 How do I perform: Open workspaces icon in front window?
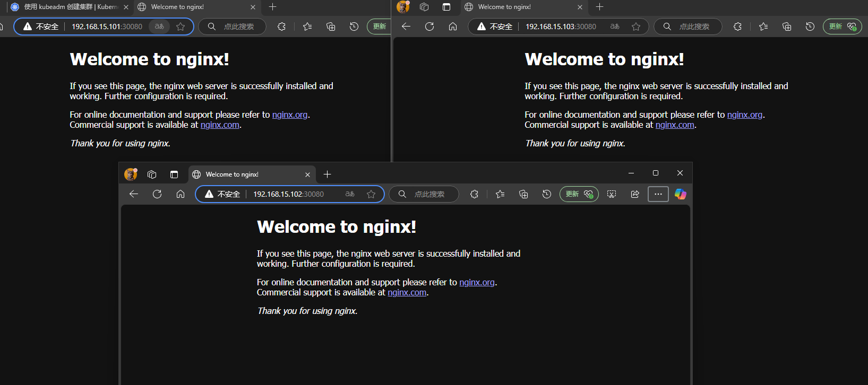click(x=152, y=174)
